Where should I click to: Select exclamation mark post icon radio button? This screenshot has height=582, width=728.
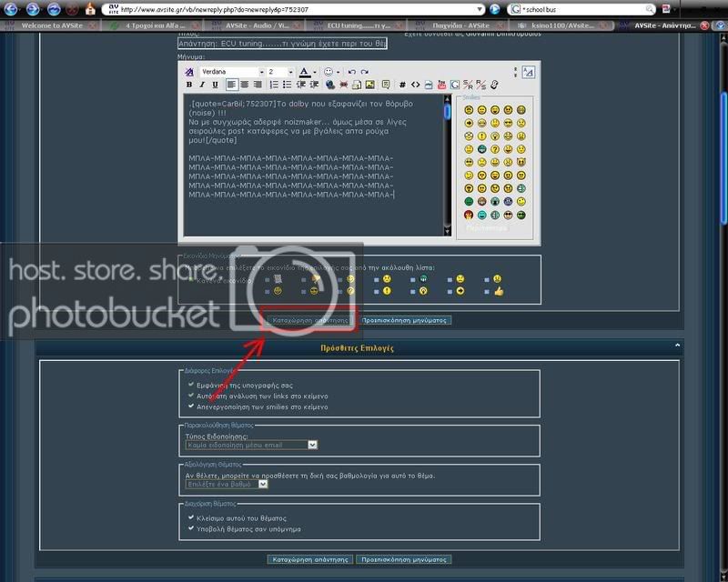coord(376,292)
